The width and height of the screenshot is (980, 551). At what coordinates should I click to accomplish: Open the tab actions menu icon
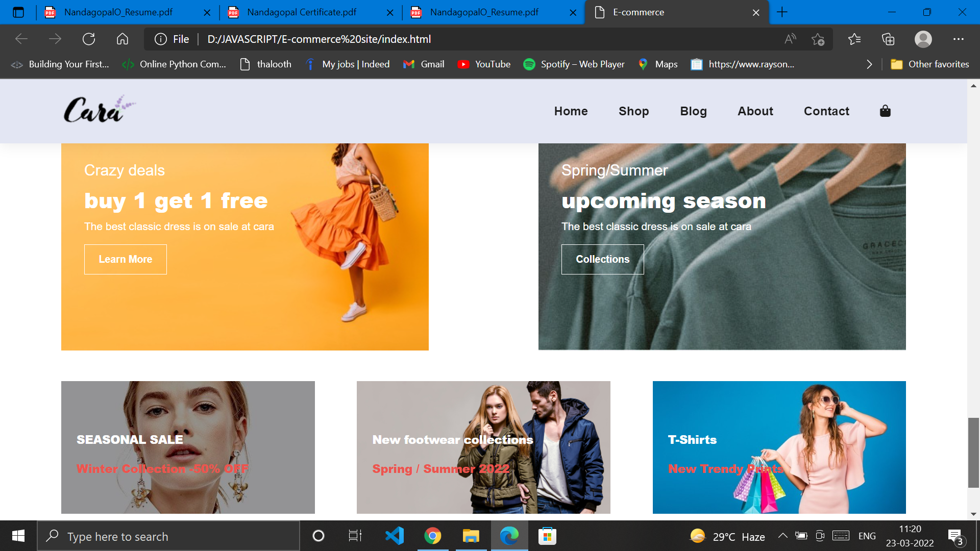[x=18, y=12]
